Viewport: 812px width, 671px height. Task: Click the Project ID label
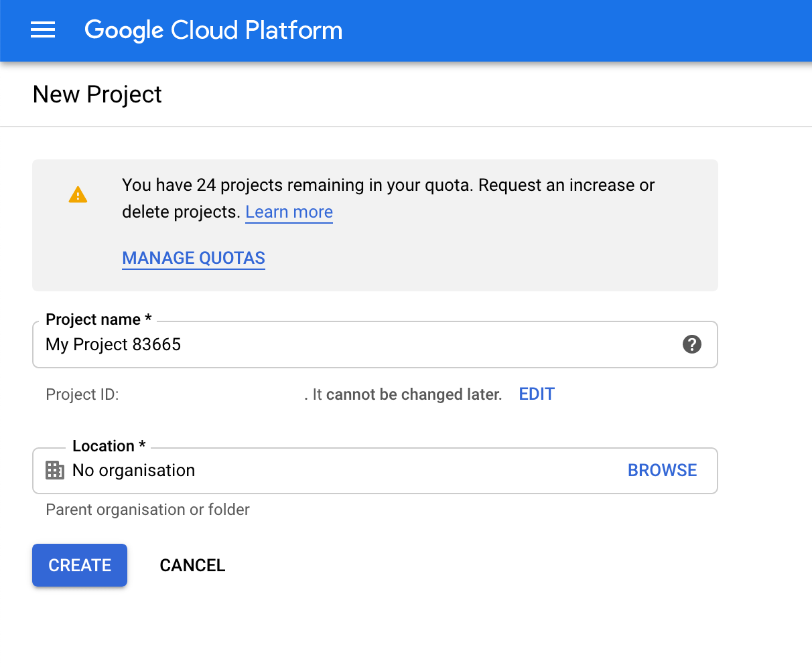tap(82, 394)
